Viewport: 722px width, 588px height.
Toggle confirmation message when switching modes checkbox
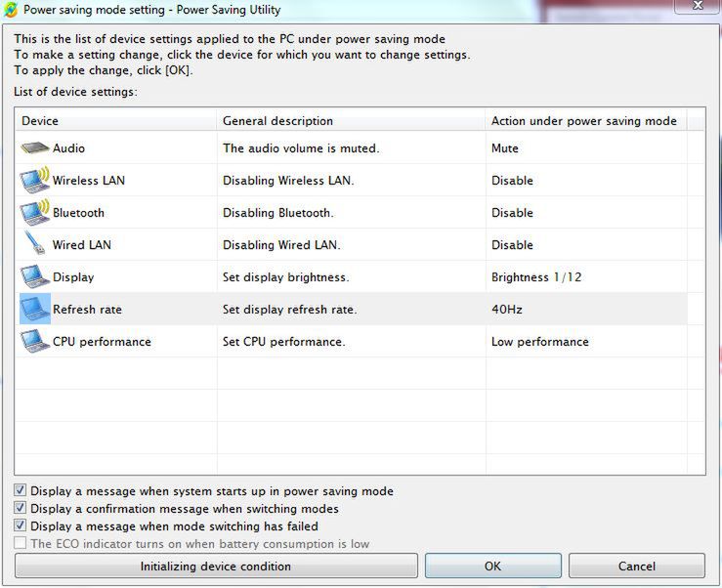coord(20,508)
